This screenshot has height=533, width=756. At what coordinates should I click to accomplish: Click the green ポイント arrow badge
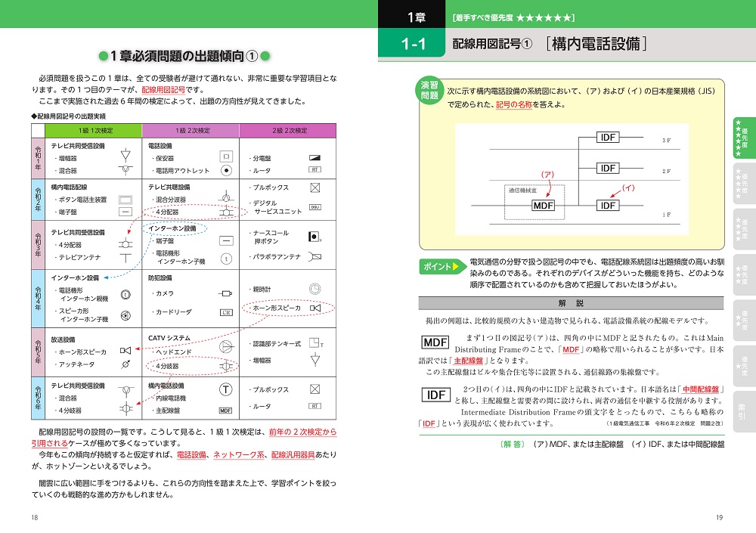(442, 266)
